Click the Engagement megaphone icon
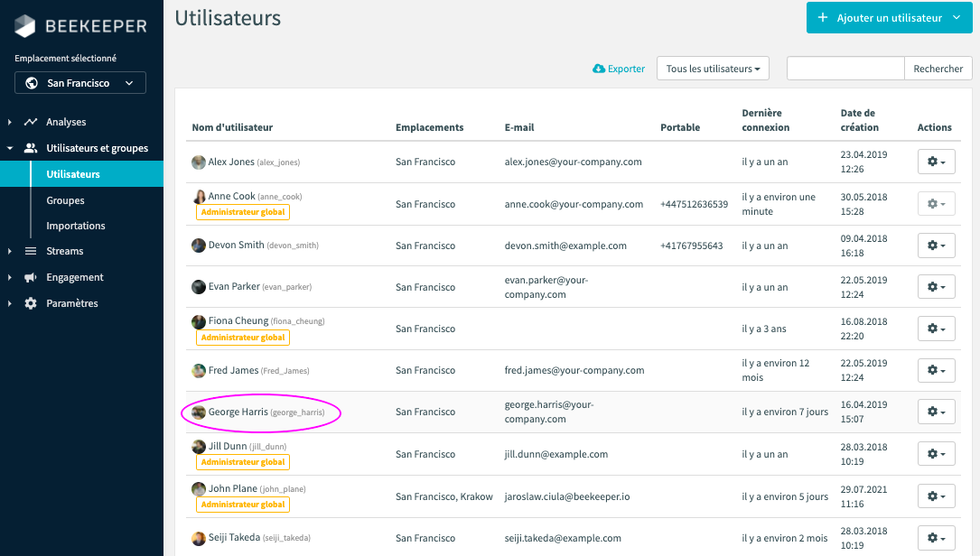Screen dimensions: 980x556 pos(31,277)
